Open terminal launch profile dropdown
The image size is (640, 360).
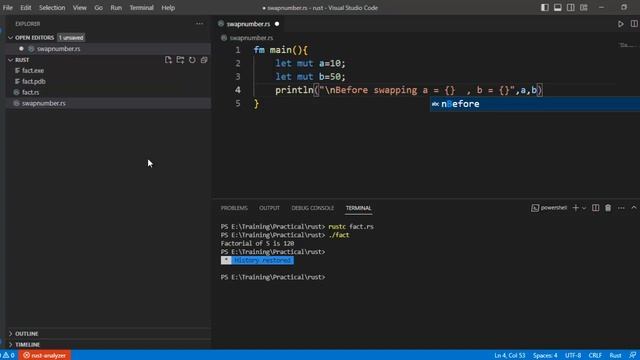(x=584, y=208)
